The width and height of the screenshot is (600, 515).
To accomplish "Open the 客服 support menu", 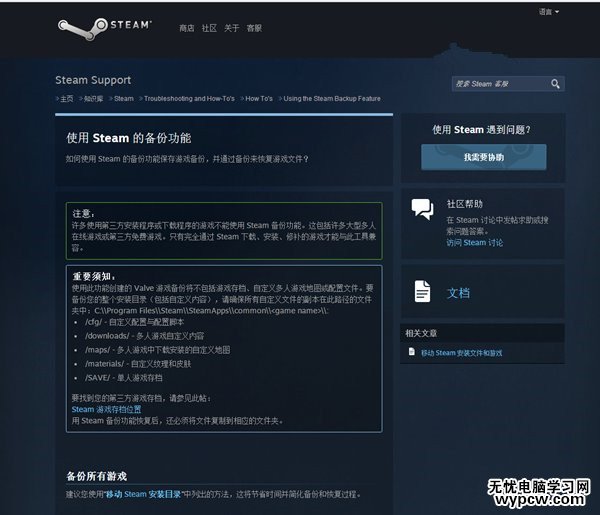I will click(254, 28).
